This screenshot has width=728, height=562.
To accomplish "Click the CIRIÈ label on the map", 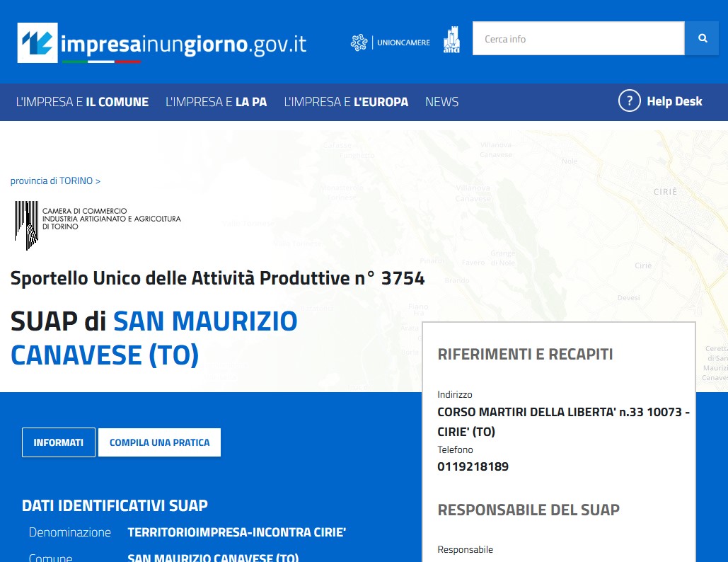I will pyautogui.click(x=665, y=192).
